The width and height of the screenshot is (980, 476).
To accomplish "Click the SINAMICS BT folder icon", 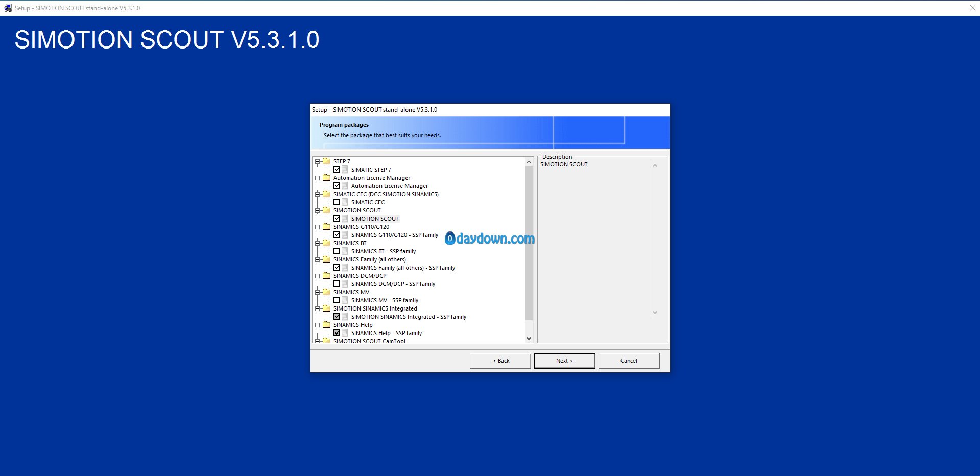I will (x=327, y=243).
